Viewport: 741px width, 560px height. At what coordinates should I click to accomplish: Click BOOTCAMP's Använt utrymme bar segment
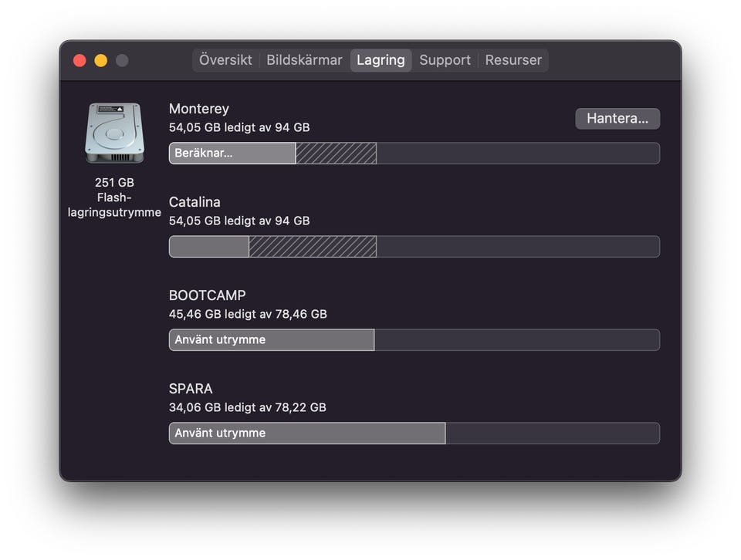click(271, 340)
